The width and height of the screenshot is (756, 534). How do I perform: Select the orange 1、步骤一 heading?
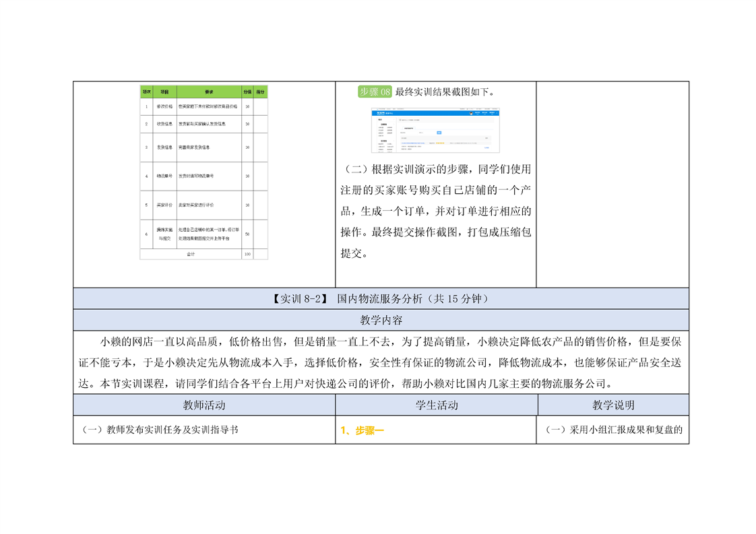point(363,430)
